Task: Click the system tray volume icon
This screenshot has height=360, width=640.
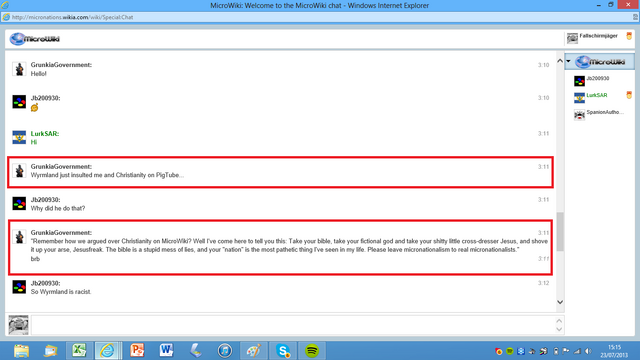Action: 588,351
